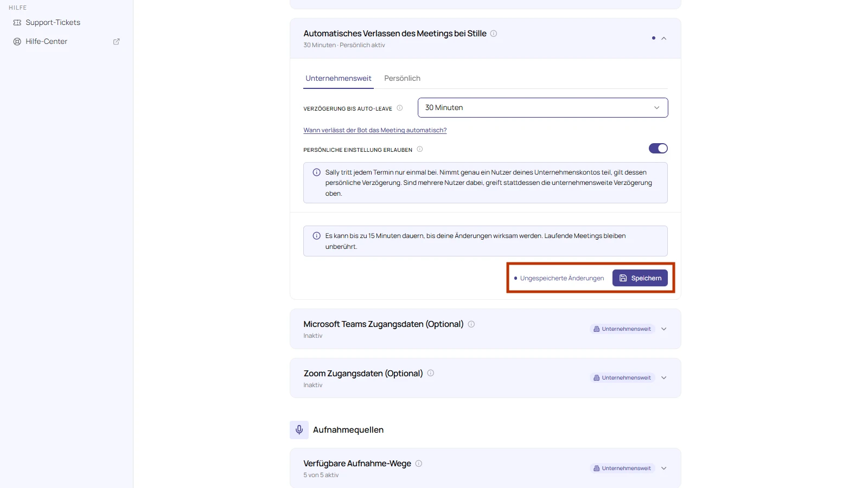Click the 5 von 5 aktiv status text
This screenshot has height=488, width=868.
pyautogui.click(x=321, y=475)
